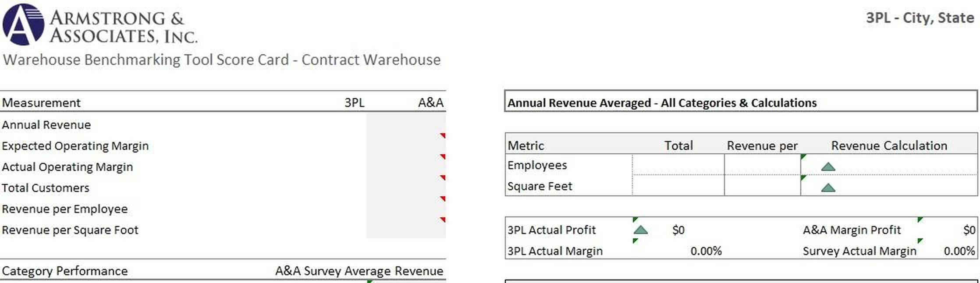Screen dimensions: 980x283
Task: Click the Survey Actual Margin 0.00% value
Action: [959, 251]
